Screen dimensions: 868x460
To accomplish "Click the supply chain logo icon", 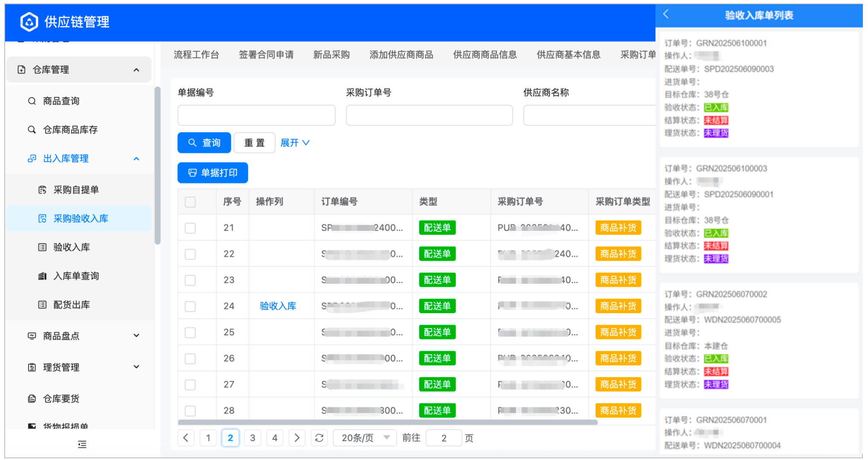I will 29,22.
